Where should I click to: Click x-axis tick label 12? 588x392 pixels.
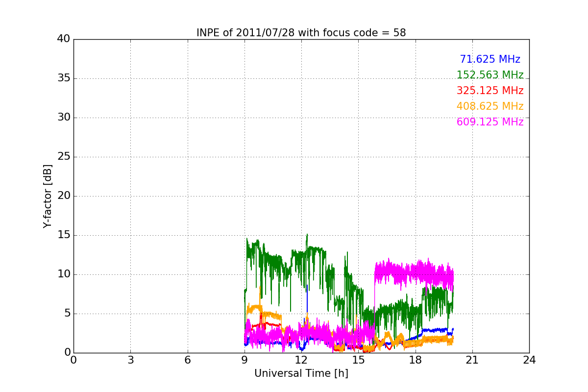[x=301, y=360]
